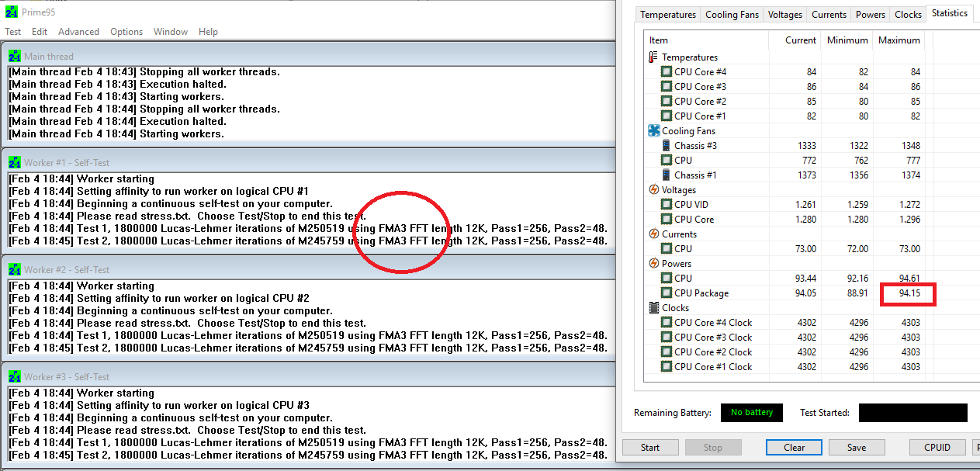Click the CPUID button
The image size is (980, 471).
point(937,448)
